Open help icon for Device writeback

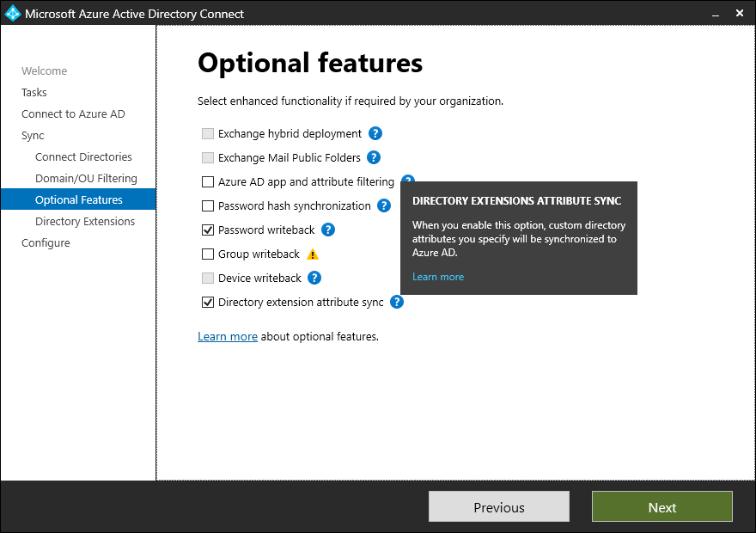(314, 279)
